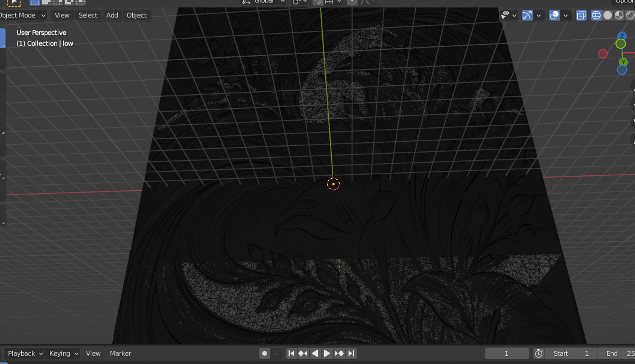This screenshot has height=364, width=635.
Task: Click the '(1) Collection | low' label
Action: pyautogui.click(x=45, y=43)
